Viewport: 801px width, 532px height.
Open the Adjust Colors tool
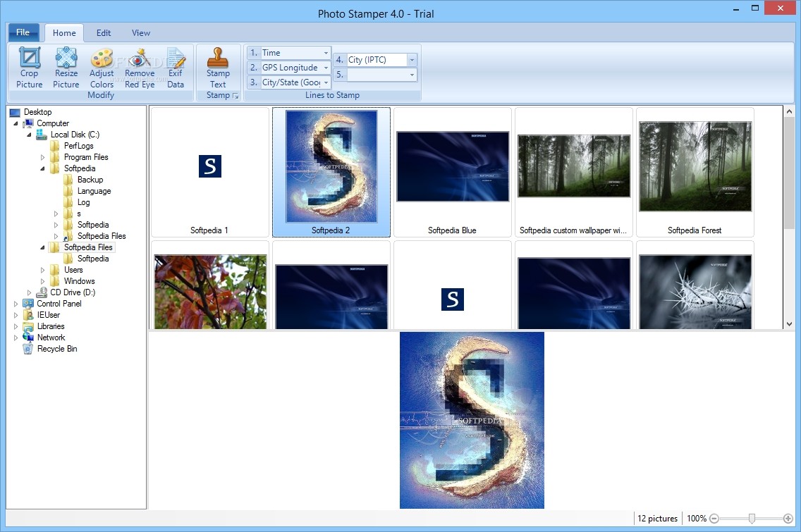pyautogui.click(x=101, y=68)
